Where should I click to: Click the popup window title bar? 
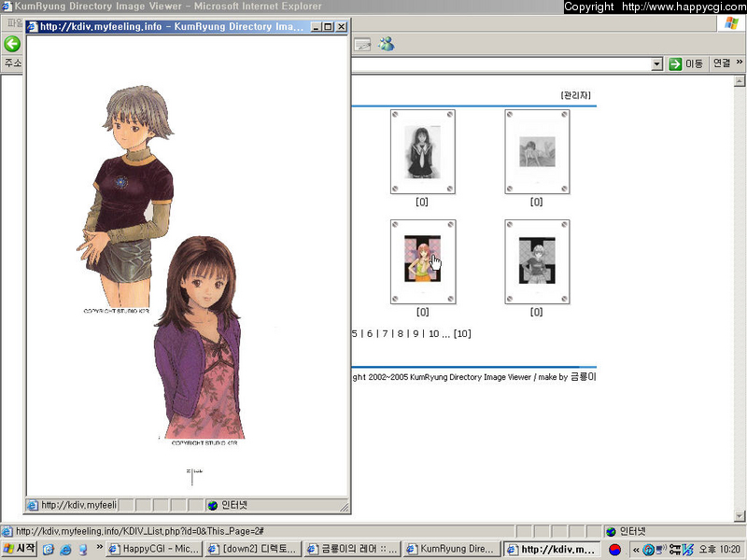(187, 27)
